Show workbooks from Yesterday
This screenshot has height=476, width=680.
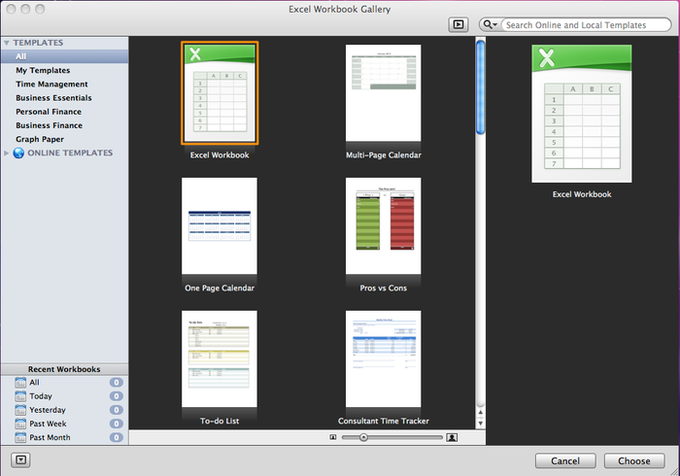65,410
